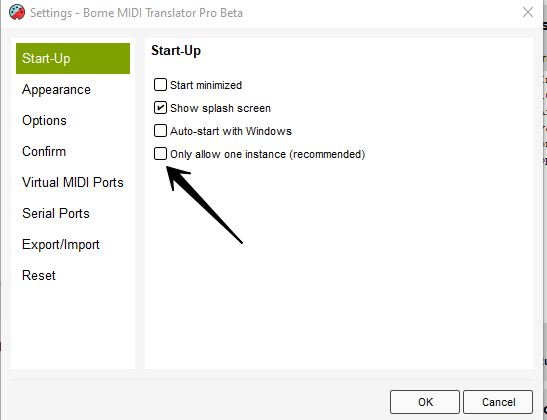Select the Start-Up settings category

pyautogui.click(x=73, y=58)
